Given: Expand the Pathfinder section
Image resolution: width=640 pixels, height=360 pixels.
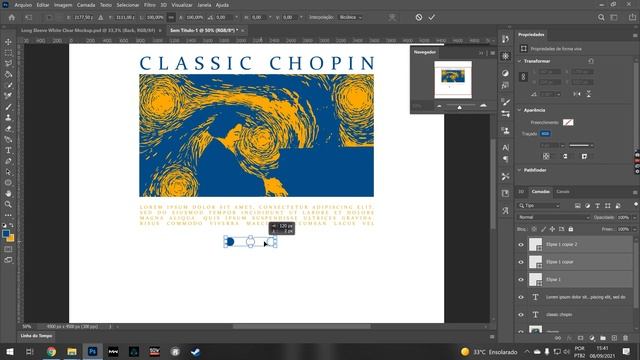Looking at the screenshot, I should (519, 170).
